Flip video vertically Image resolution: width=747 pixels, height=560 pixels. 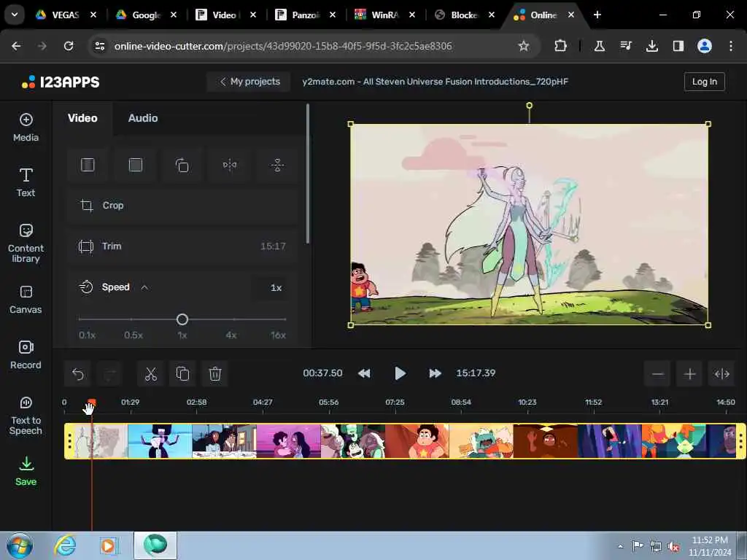click(x=277, y=165)
